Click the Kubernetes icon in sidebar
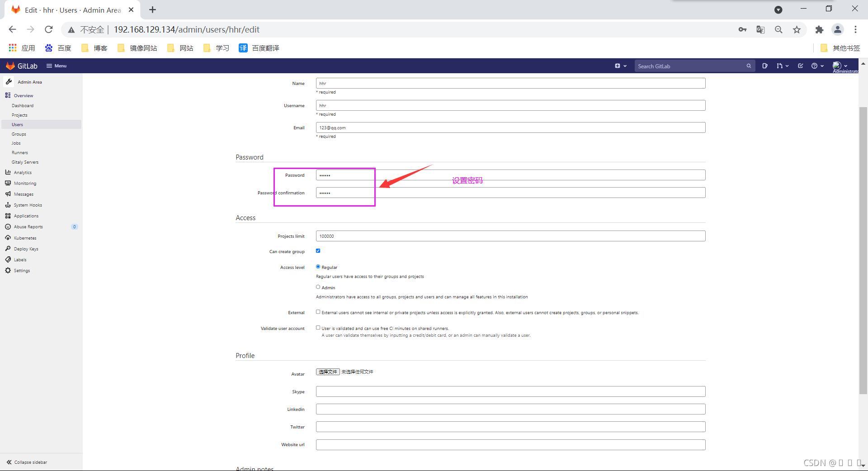This screenshot has width=868, height=471. pyautogui.click(x=8, y=238)
